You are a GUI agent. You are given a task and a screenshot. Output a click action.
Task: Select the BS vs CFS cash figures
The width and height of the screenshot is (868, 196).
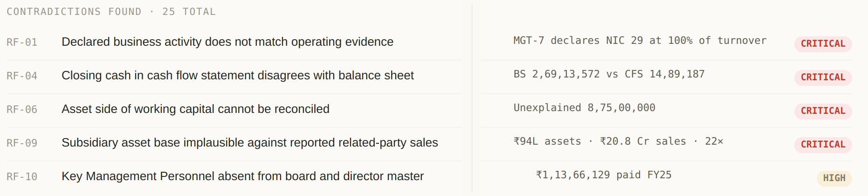point(609,74)
